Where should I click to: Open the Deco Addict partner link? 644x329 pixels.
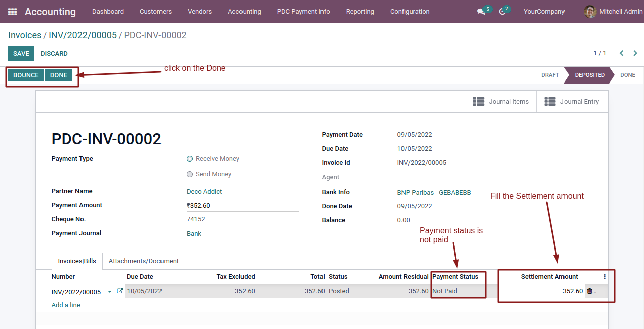click(x=204, y=192)
